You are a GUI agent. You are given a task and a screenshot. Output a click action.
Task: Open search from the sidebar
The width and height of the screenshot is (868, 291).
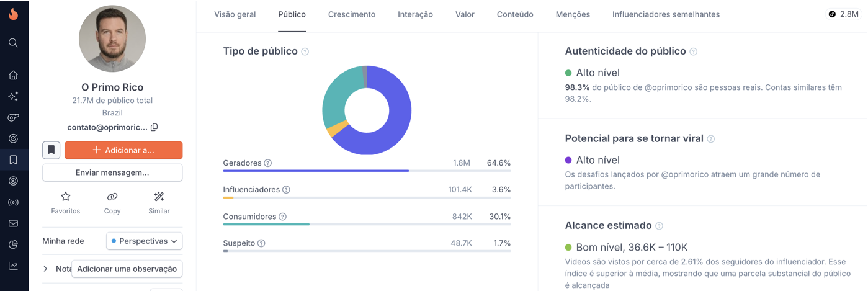point(13,43)
